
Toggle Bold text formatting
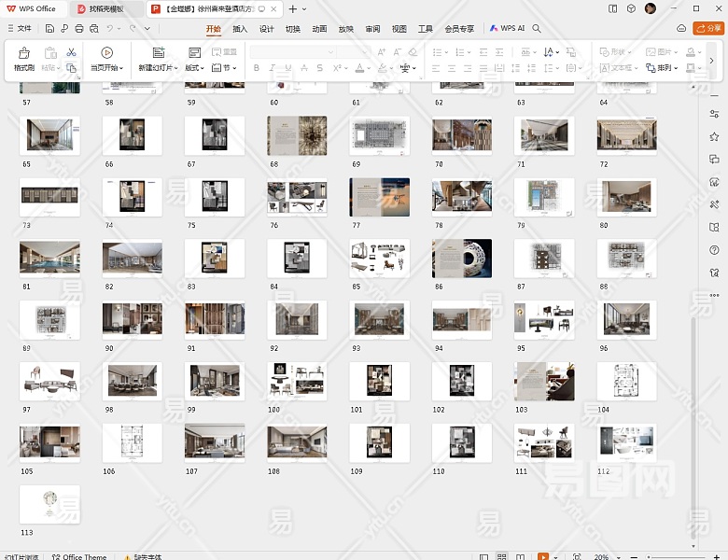coord(257,68)
